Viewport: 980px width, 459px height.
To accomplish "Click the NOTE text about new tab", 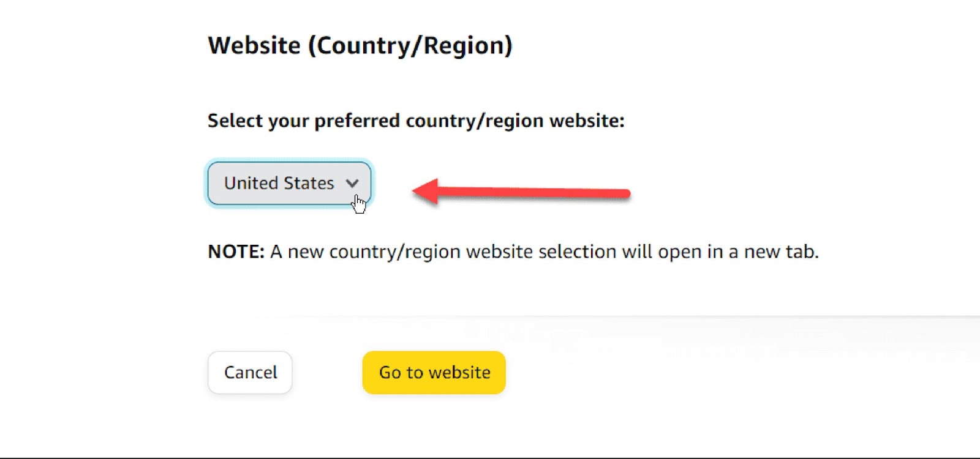I will (x=514, y=251).
